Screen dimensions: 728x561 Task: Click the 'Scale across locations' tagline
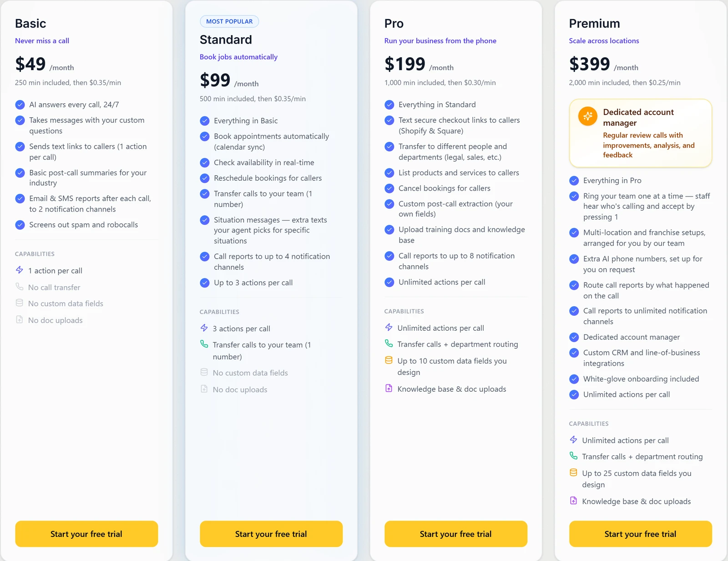tap(604, 40)
